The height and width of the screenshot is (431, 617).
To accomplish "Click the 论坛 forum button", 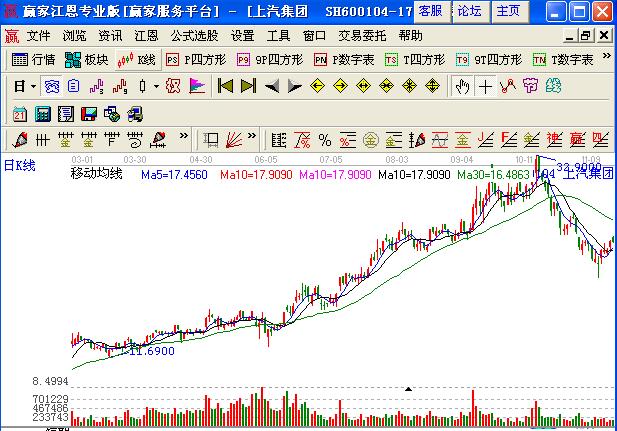I will click(469, 10).
